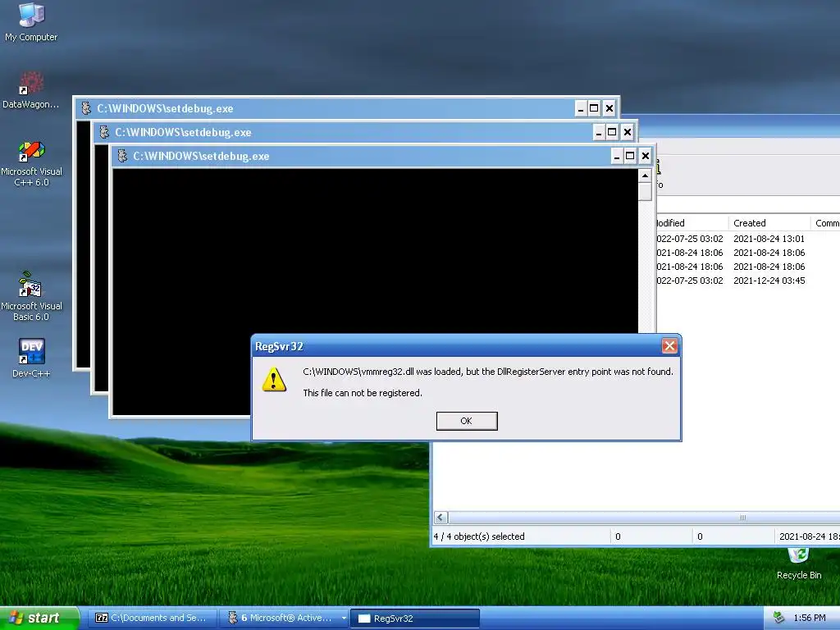Launch Microsoft Visual Basic 6.0 shortcut
This screenshot has height=630, width=840.
point(31,296)
